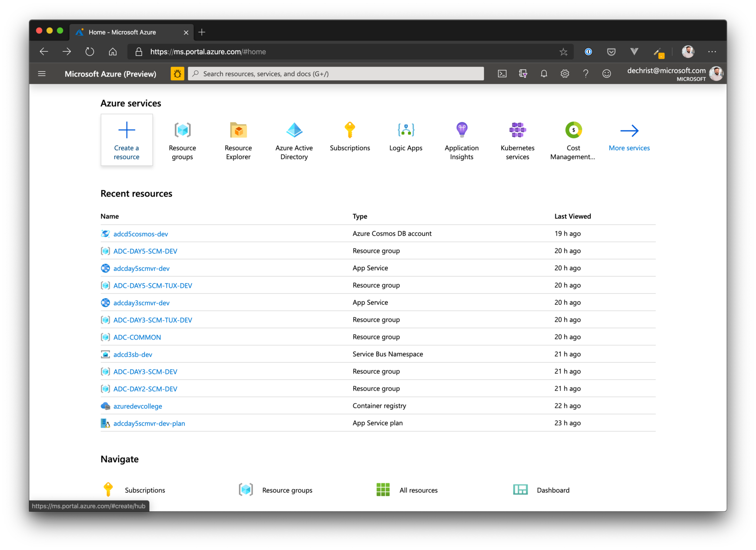Open browser settings ellipsis menu
The image size is (756, 550).
click(712, 52)
